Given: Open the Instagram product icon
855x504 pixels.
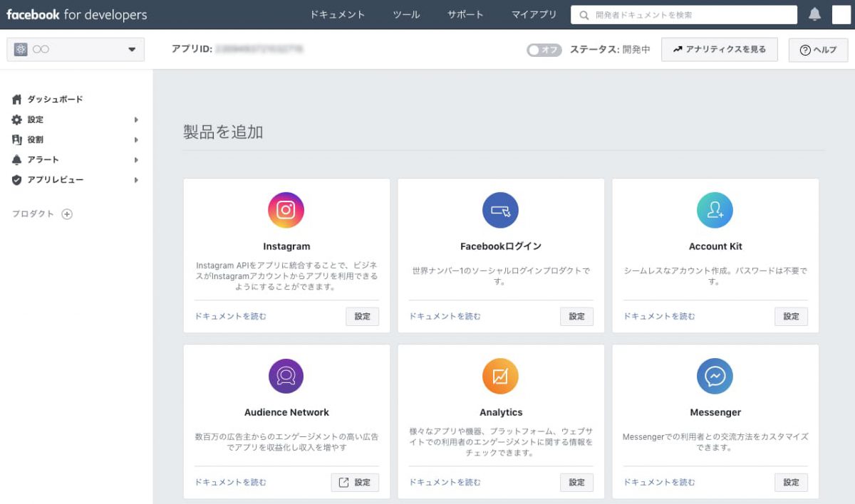Looking at the screenshot, I should coord(286,210).
